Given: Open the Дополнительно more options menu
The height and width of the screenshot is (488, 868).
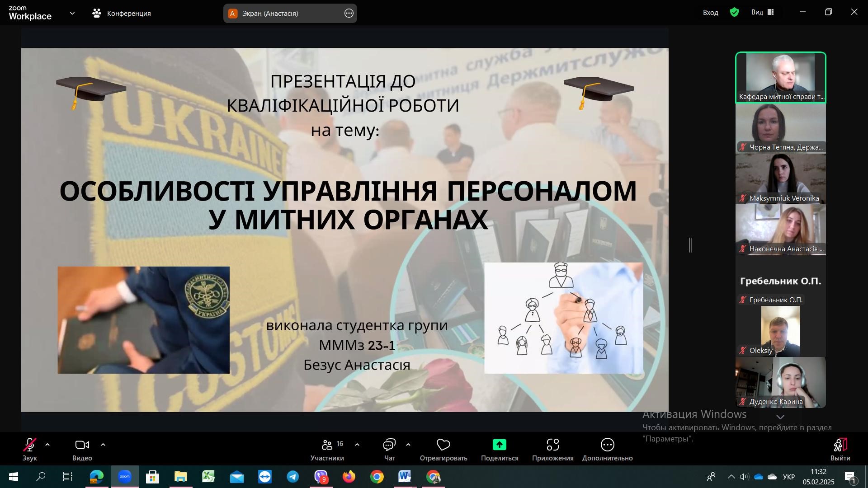Looking at the screenshot, I should pyautogui.click(x=608, y=450).
